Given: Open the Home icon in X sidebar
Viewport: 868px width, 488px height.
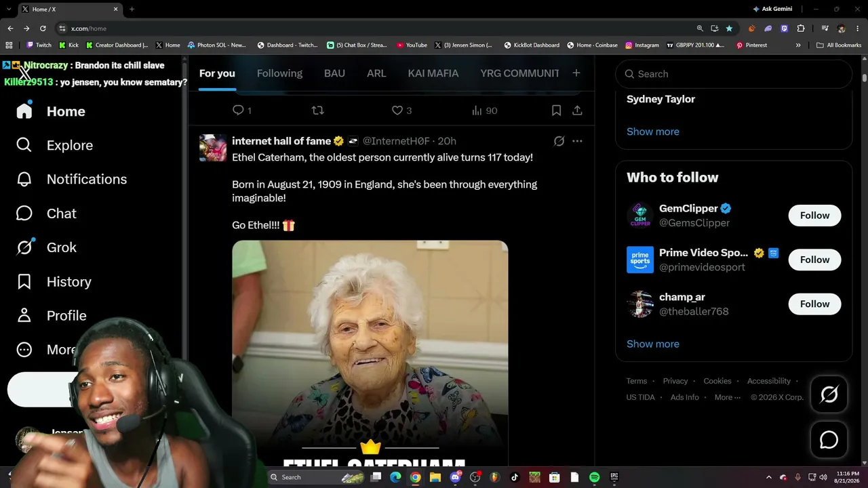Looking at the screenshot, I should pyautogui.click(x=24, y=110).
